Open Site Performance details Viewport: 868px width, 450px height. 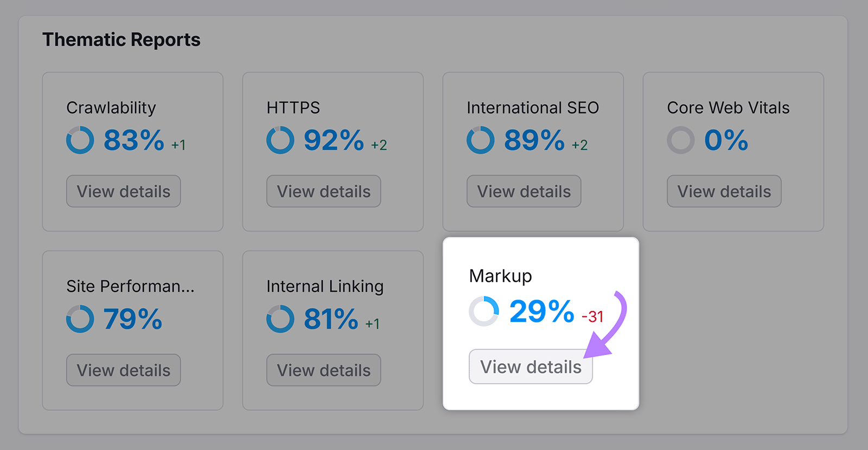click(x=123, y=370)
